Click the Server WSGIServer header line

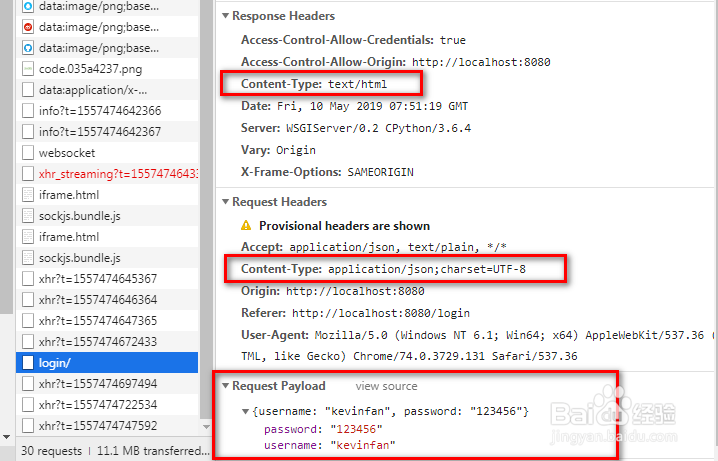click(x=356, y=128)
